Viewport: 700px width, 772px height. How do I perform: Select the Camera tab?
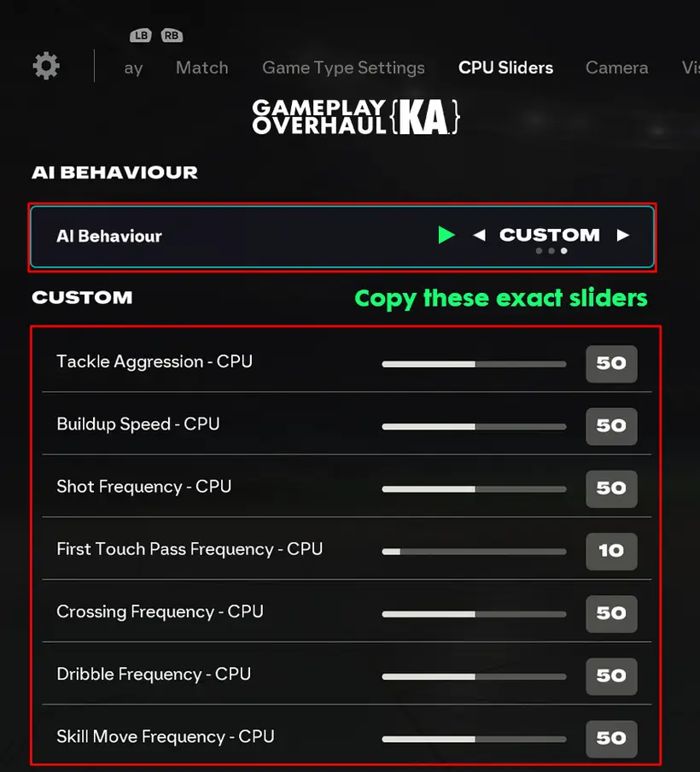(616, 67)
